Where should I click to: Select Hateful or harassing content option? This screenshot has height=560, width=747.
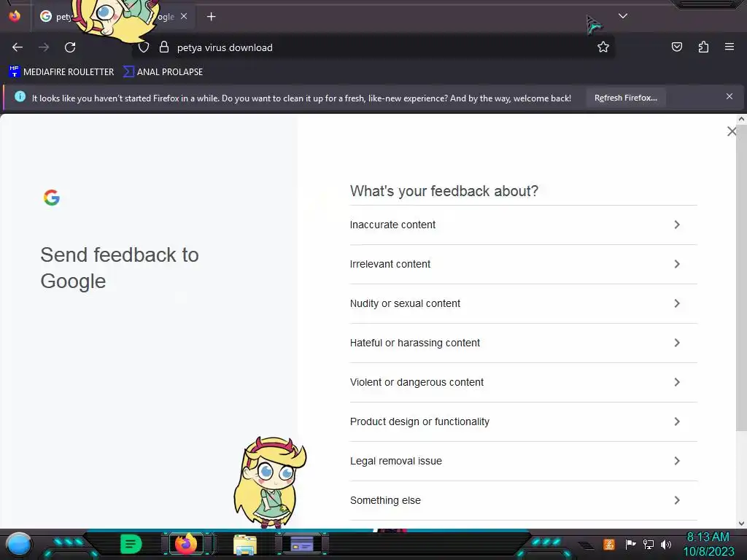point(523,343)
